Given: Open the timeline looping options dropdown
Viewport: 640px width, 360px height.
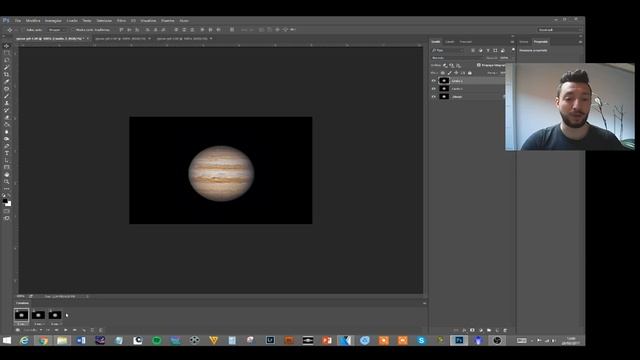Looking at the screenshot, I should tap(33, 330).
